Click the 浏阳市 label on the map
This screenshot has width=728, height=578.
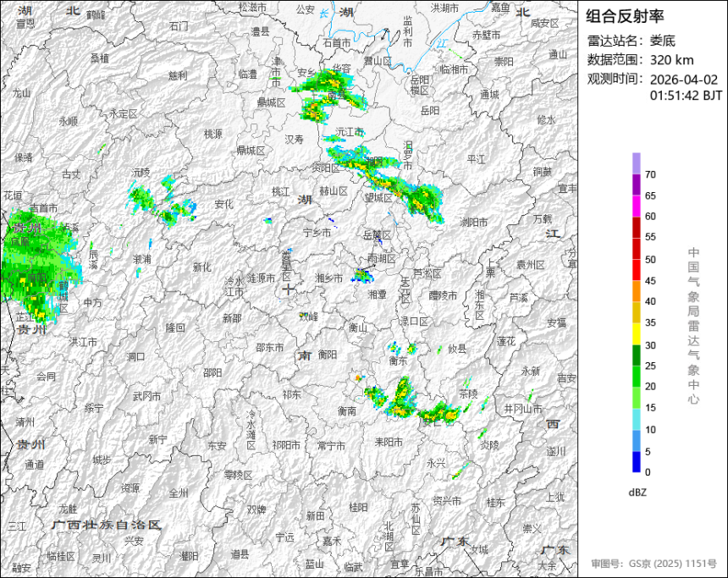[473, 223]
